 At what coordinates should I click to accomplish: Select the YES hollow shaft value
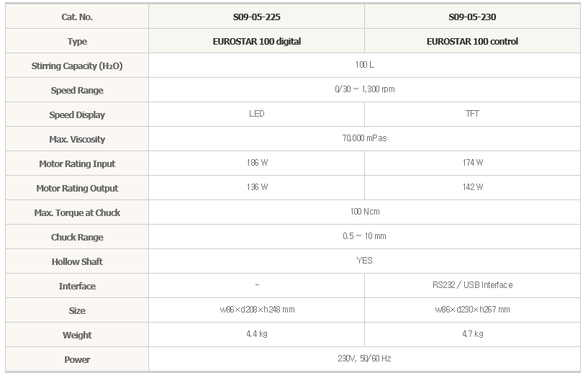click(364, 260)
